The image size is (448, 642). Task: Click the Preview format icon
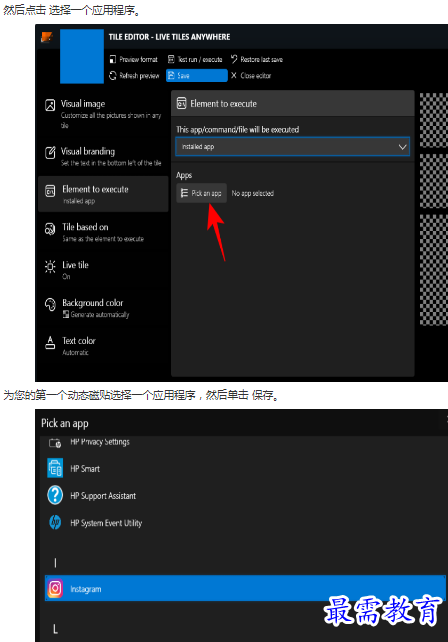point(113,59)
